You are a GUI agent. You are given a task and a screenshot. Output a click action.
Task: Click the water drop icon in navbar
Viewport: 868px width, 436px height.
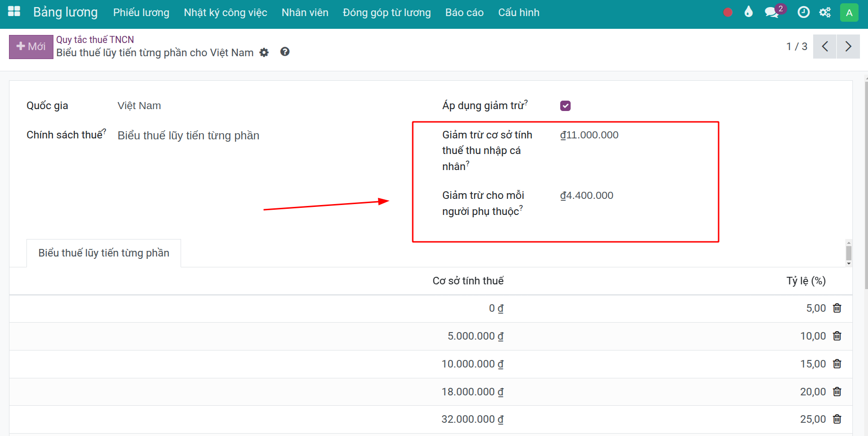(748, 12)
